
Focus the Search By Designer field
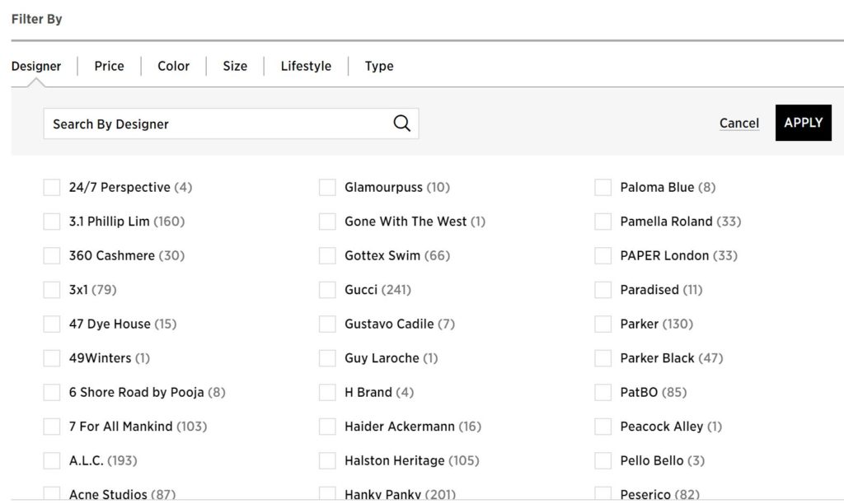214,124
